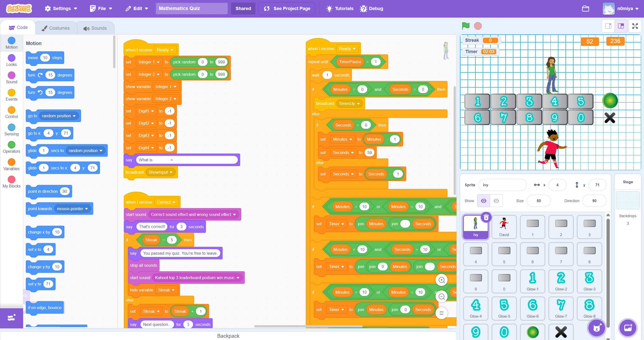The height and width of the screenshot is (340, 644).
Task: Open Tutorials
Action: 340,9
